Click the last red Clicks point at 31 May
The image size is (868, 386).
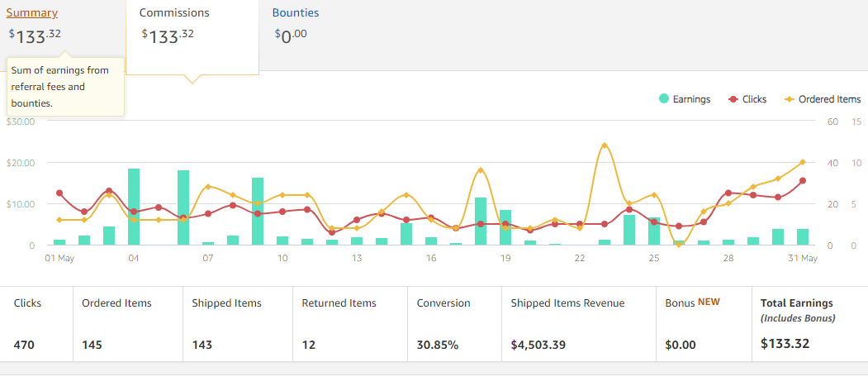tap(802, 181)
